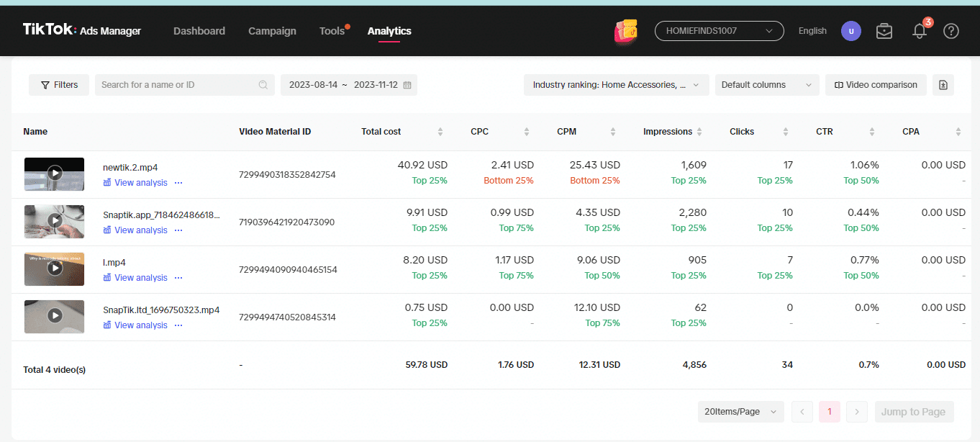Click the Total 4 video(s) label
This screenshot has width=980, height=442.
coord(55,370)
